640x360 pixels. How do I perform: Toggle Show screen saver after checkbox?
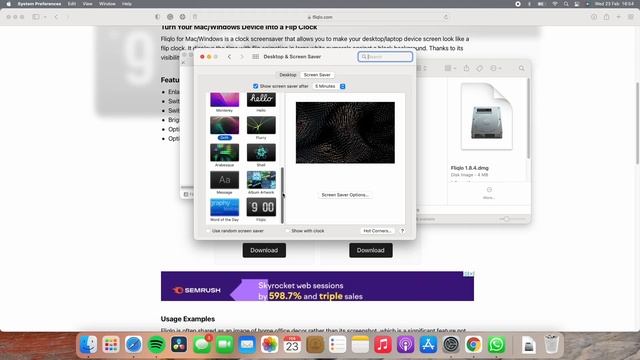(x=256, y=86)
